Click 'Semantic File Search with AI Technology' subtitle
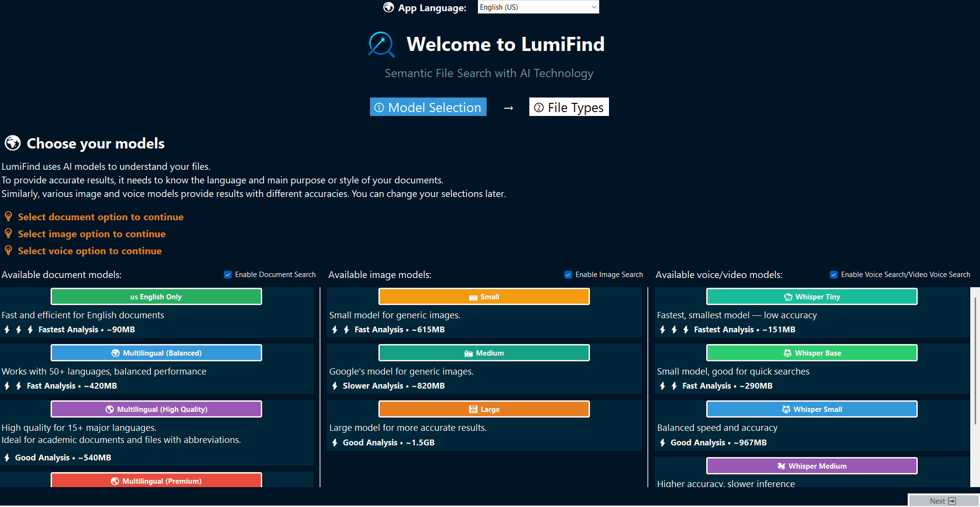 489,73
